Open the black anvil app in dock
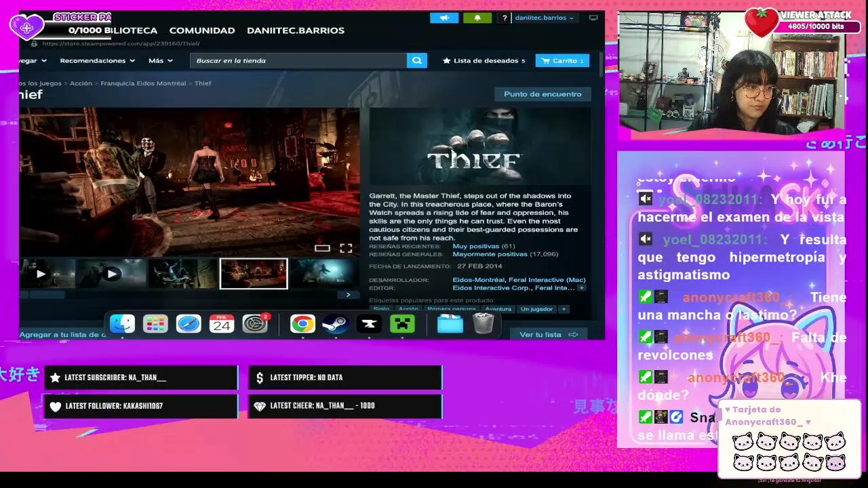868x488 pixels. [369, 324]
